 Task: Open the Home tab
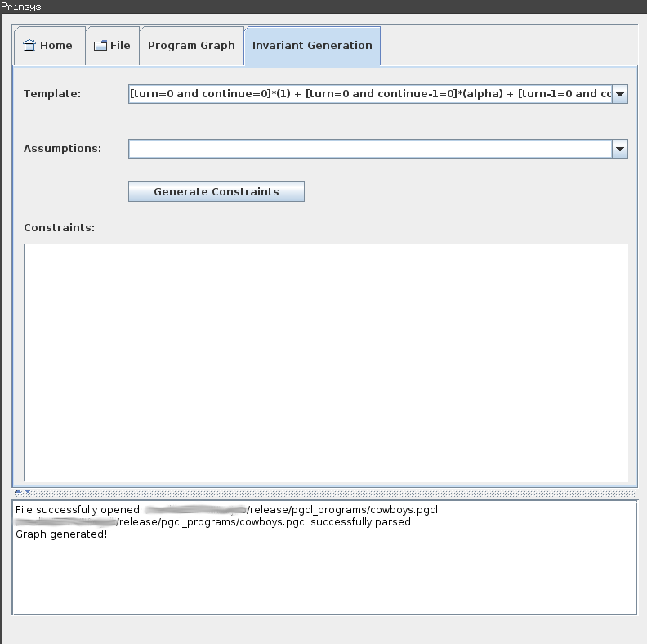tap(49, 46)
